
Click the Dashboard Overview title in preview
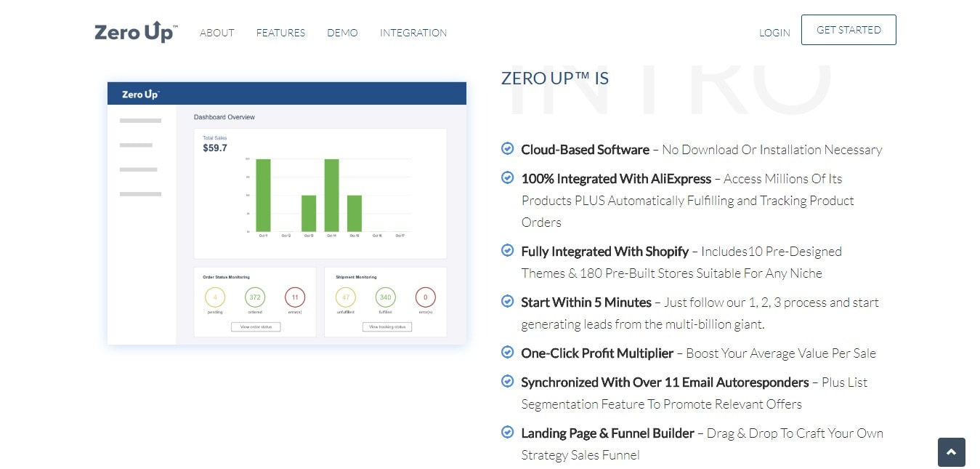[224, 117]
